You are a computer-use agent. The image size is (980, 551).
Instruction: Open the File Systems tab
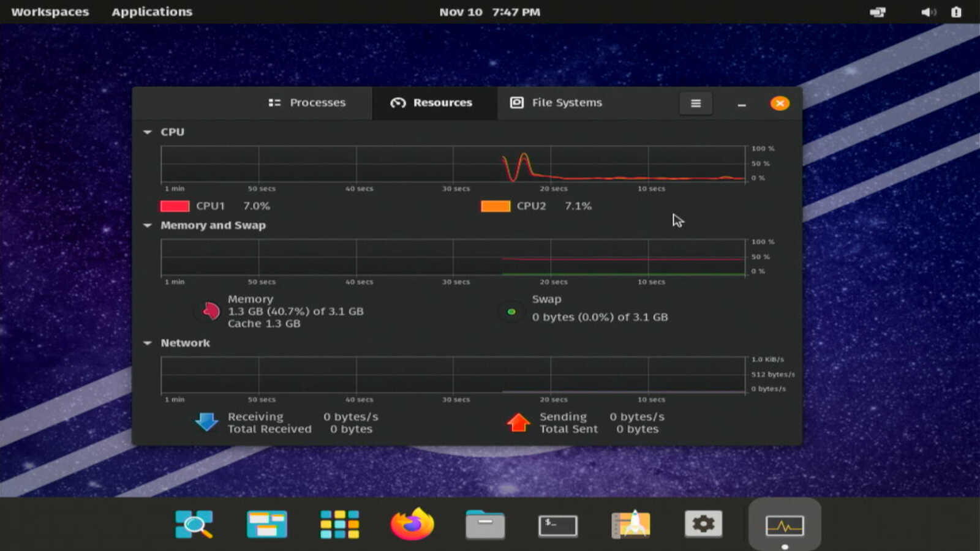tap(556, 103)
